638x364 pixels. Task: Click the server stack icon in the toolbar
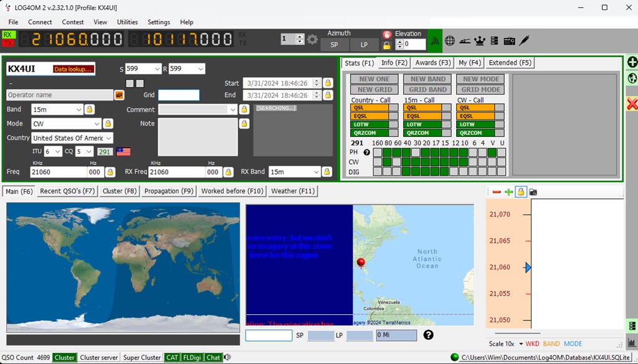[x=494, y=40]
